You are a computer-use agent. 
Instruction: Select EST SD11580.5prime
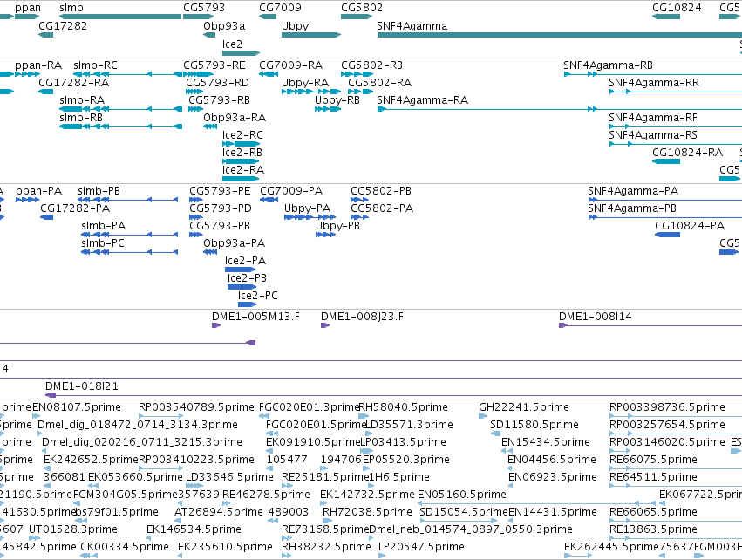click(534, 425)
